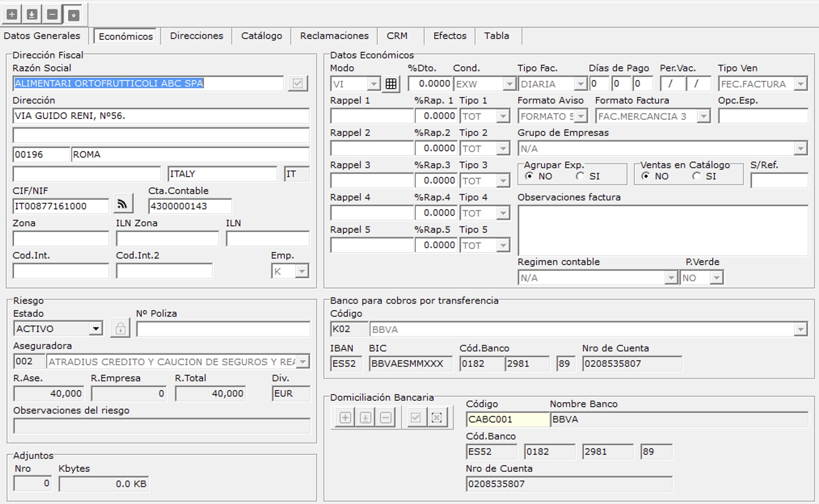Go to Datos Generales tab
This screenshot has height=504, width=819.
tap(42, 36)
